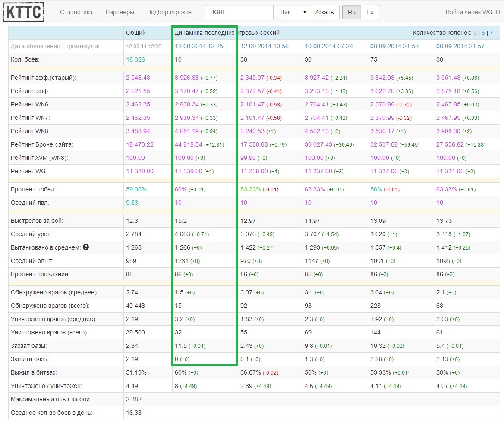Set column count to 6
The width and height of the screenshot is (504, 422).
(x=483, y=33)
